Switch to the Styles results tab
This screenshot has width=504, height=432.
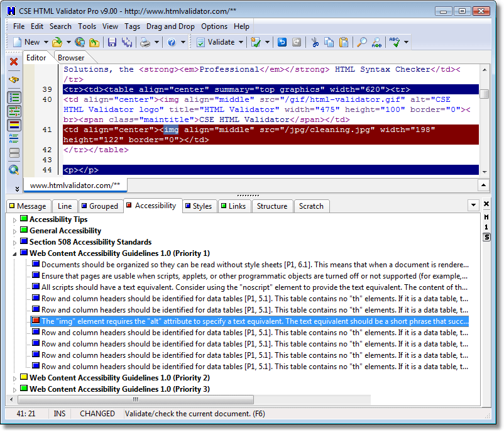[199, 206]
